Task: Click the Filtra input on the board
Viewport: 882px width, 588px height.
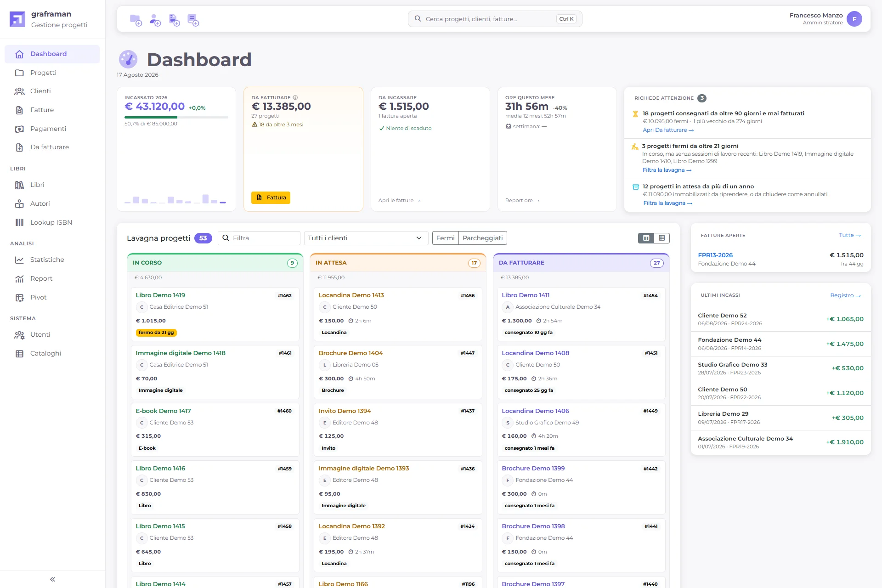Action: 259,238
